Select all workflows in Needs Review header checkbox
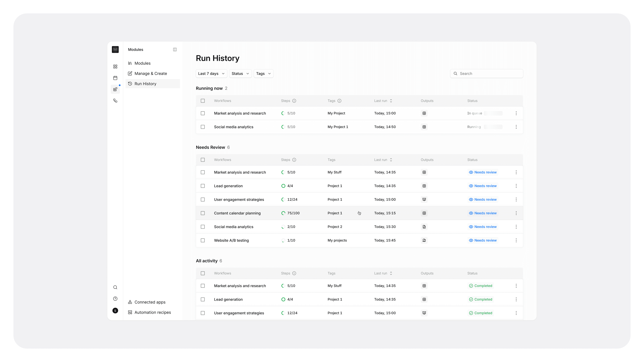 tap(202, 160)
